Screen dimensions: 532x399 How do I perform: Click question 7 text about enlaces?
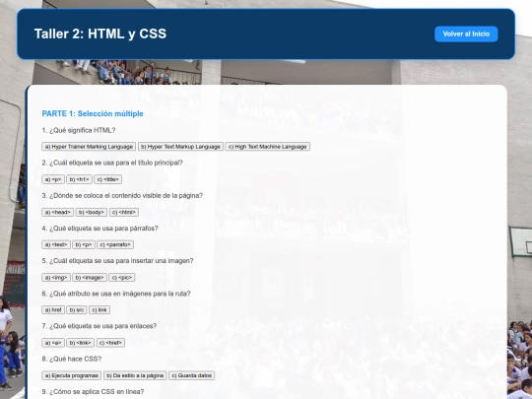click(x=100, y=326)
